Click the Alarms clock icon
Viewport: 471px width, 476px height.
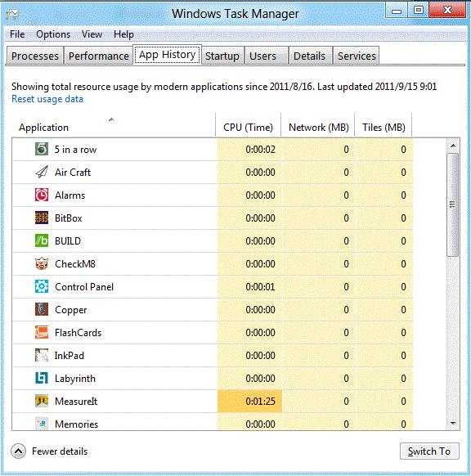pos(42,195)
